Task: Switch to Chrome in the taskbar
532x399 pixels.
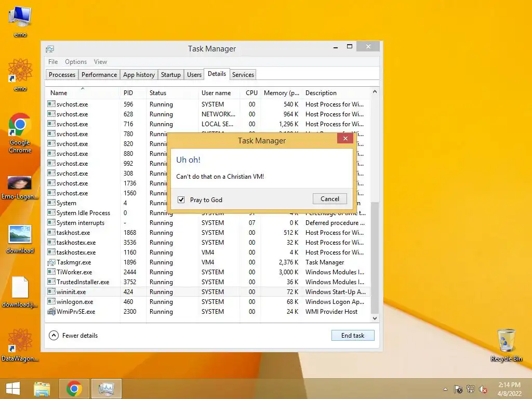Action: (x=74, y=389)
